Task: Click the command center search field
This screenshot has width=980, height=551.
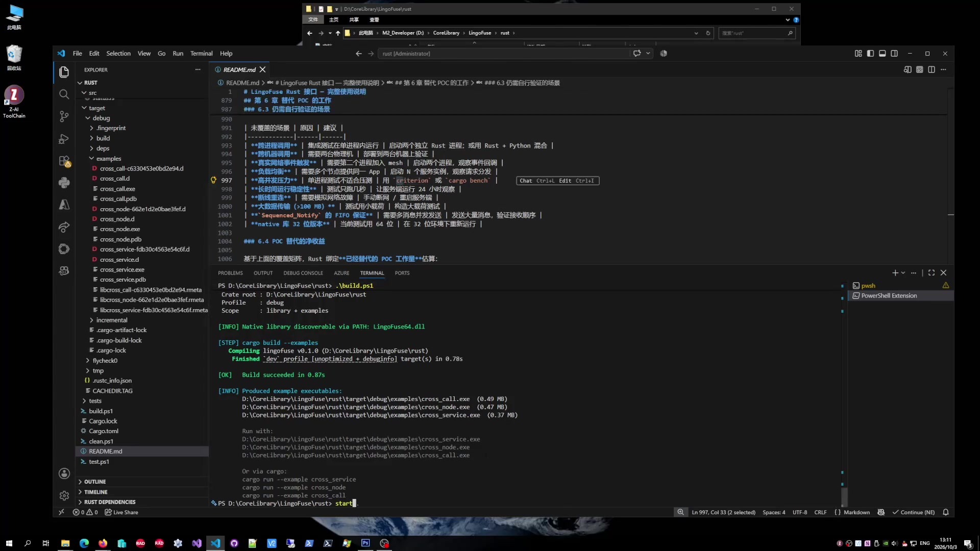Action: click(503, 53)
